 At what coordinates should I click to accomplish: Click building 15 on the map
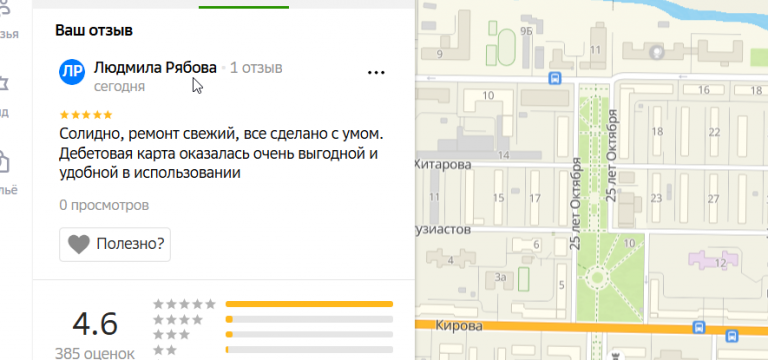(x=498, y=198)
